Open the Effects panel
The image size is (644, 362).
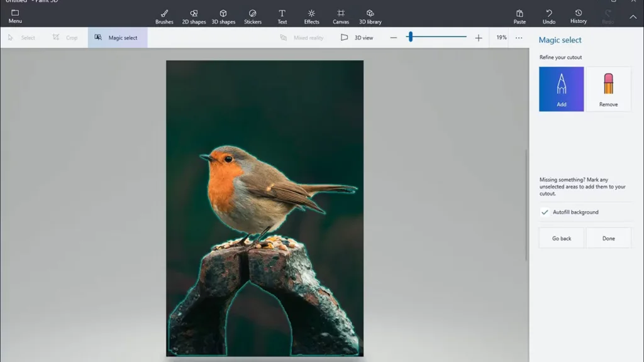[311, 17]
